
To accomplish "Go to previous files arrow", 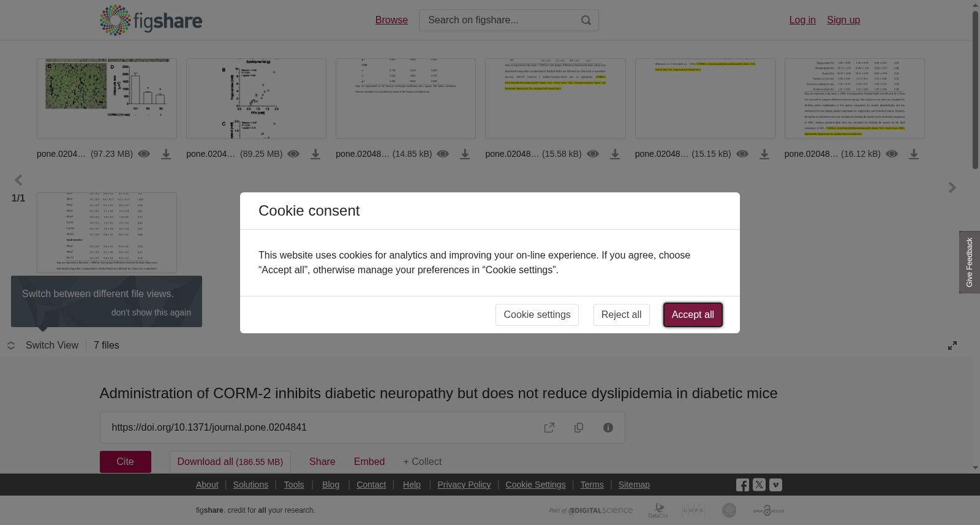I will point(18,180).
